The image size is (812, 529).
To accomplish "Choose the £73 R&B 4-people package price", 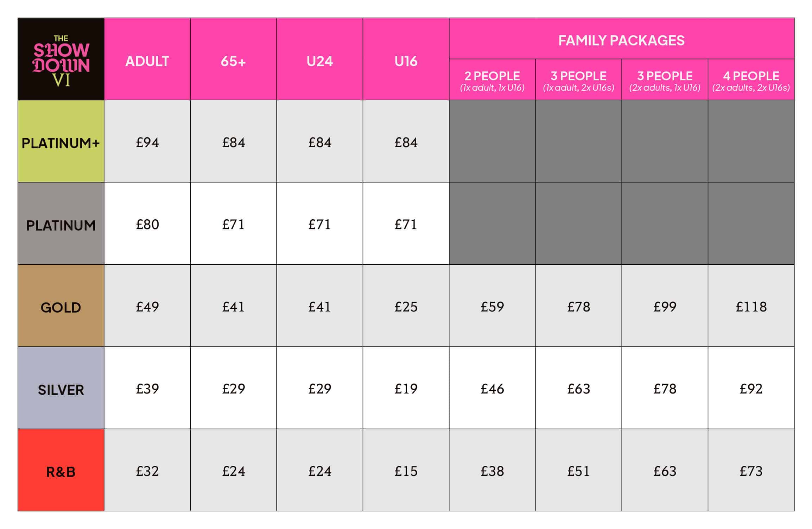I will (x=751, y=471).
